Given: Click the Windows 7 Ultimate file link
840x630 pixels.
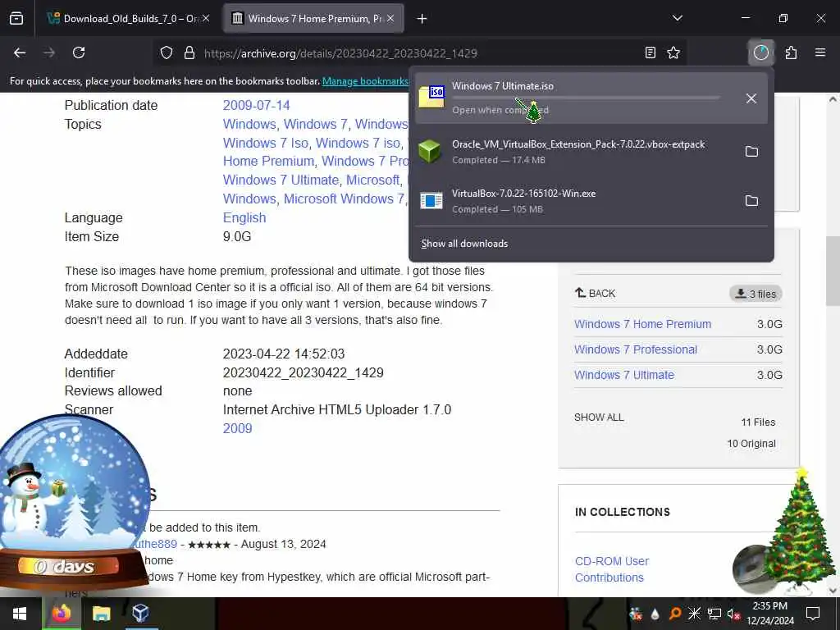Looking at the screenshot, I should coord(624,375).
